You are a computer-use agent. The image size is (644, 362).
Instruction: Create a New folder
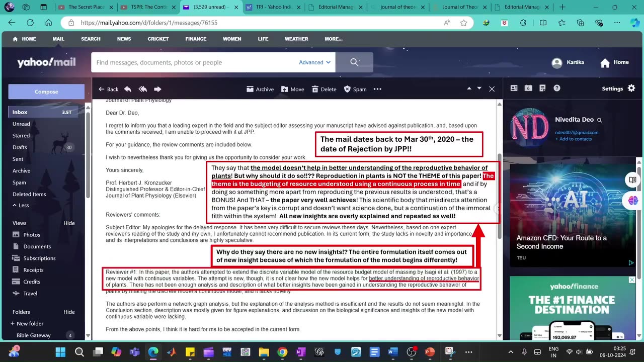point(27,323)
